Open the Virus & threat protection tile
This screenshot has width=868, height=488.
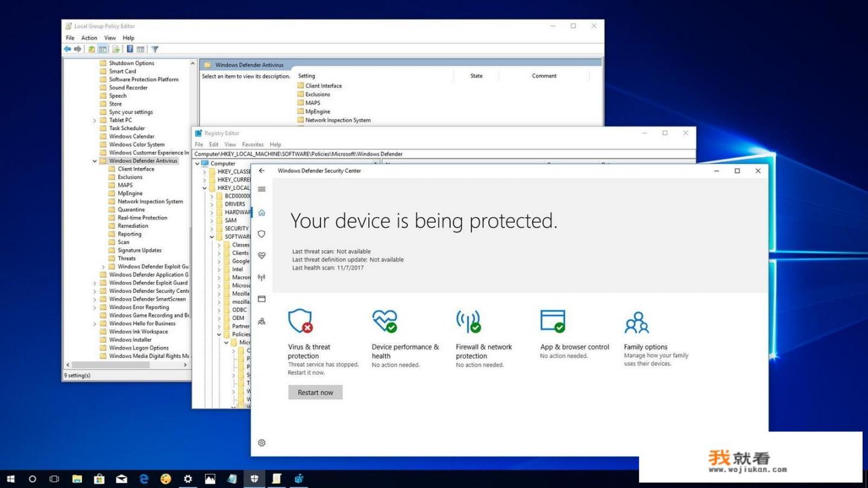click(324, 342)
